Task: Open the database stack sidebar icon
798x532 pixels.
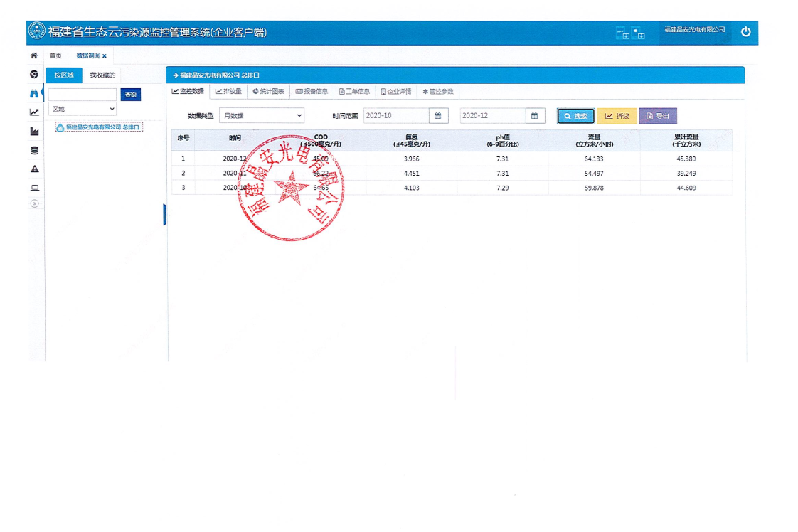Action: [x=33, y=151]
